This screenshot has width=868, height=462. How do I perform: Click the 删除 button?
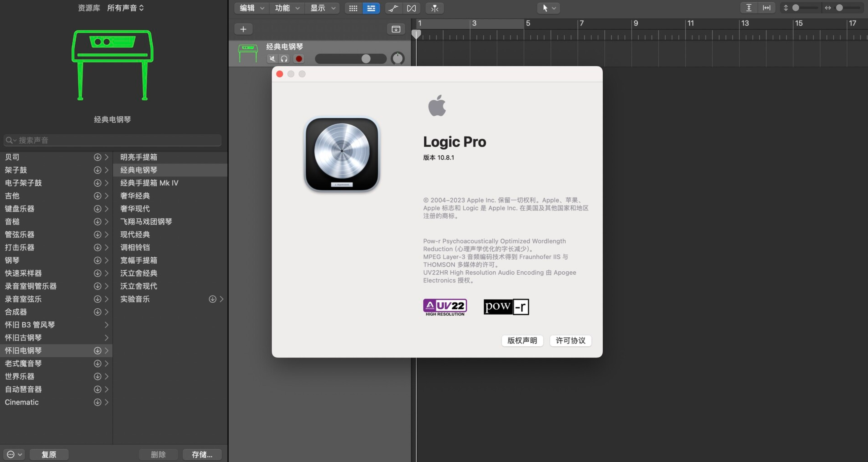click(x=158, y=455)
